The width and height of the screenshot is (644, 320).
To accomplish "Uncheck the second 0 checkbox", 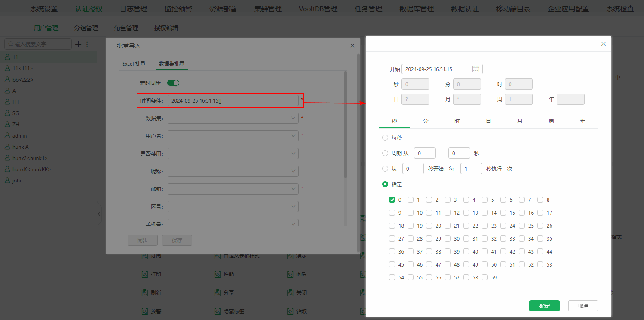I will click(392, 200).
